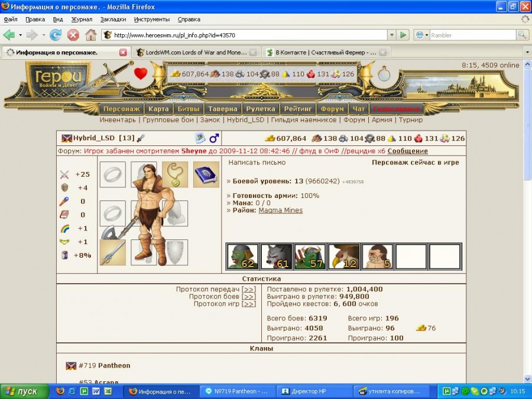Screen dimensions: 532x399
Task: Open the Правка menu
Action: (35, 20)
